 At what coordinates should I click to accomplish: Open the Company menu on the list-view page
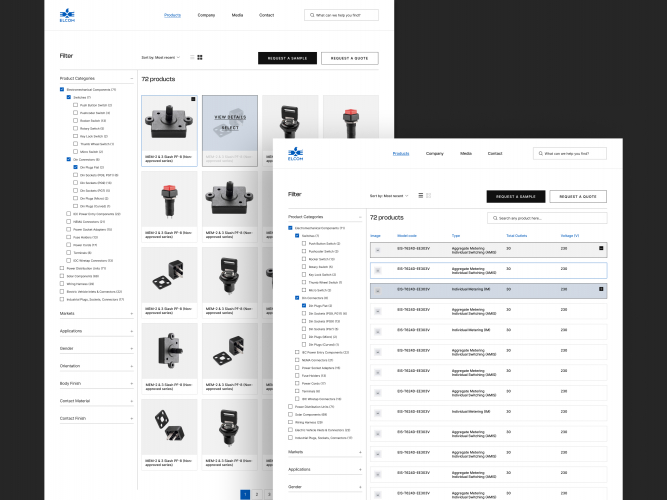tap(435, 154)
